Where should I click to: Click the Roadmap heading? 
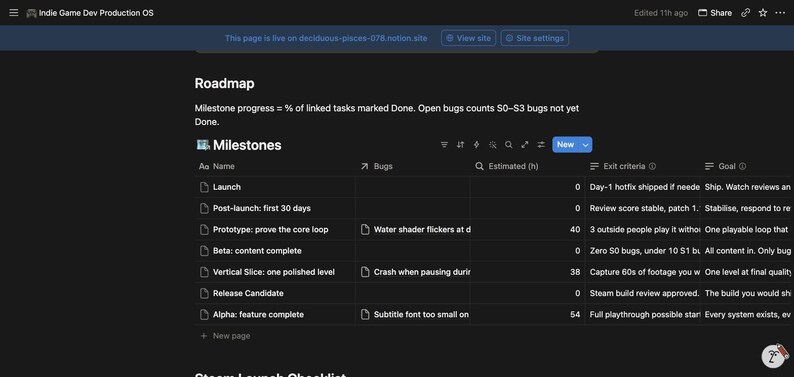224,83
